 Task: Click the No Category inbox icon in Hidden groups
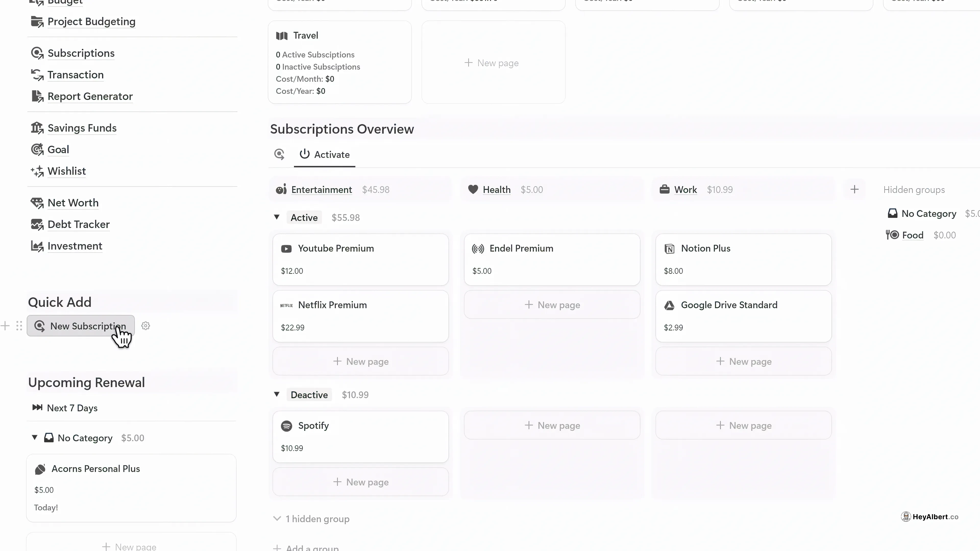(892, 213)
